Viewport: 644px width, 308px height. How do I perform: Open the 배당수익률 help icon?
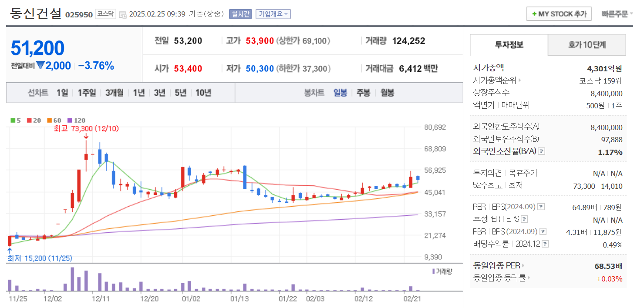click(x=545, y=244)
